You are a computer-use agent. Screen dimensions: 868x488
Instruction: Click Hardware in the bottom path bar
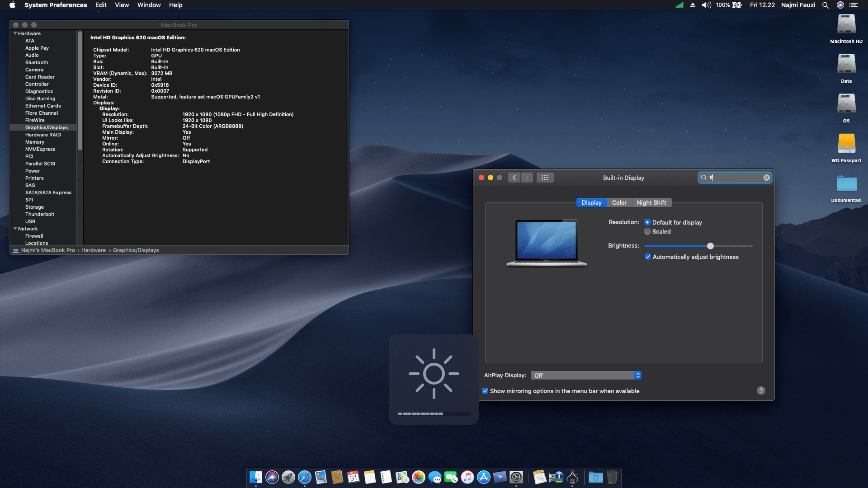click(94, 250)
